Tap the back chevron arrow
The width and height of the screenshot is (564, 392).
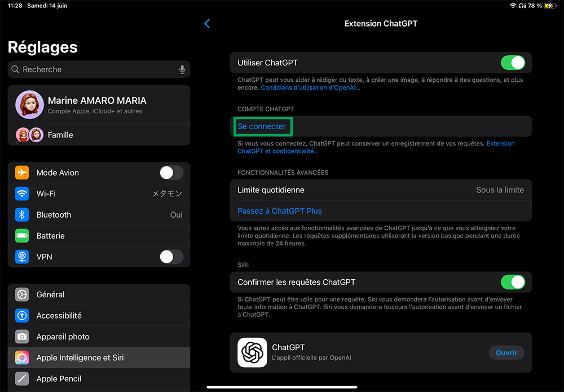click(207, 24)
